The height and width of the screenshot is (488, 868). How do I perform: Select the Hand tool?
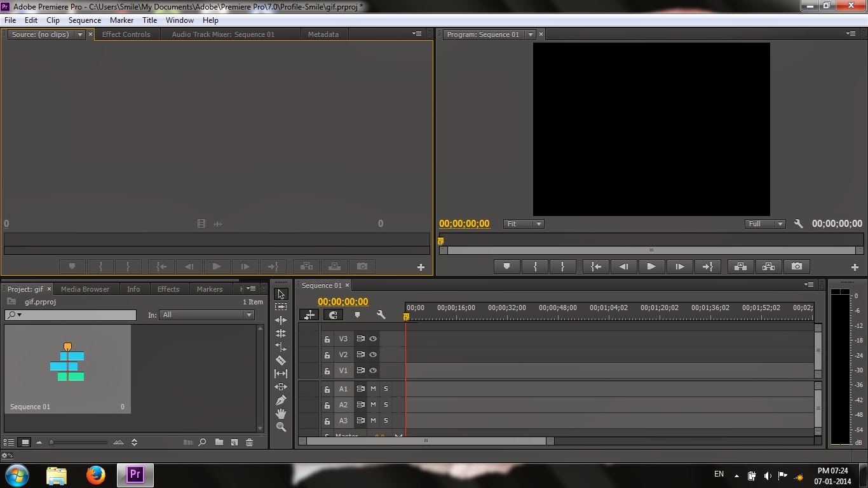pyautogui.click(x=281, y=414)
